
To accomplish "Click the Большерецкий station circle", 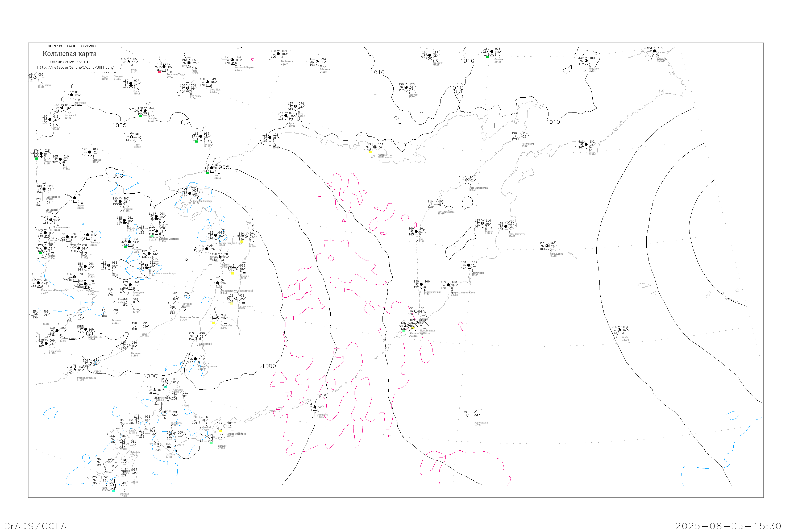I will pyautogui.click(x=421, y=284).
